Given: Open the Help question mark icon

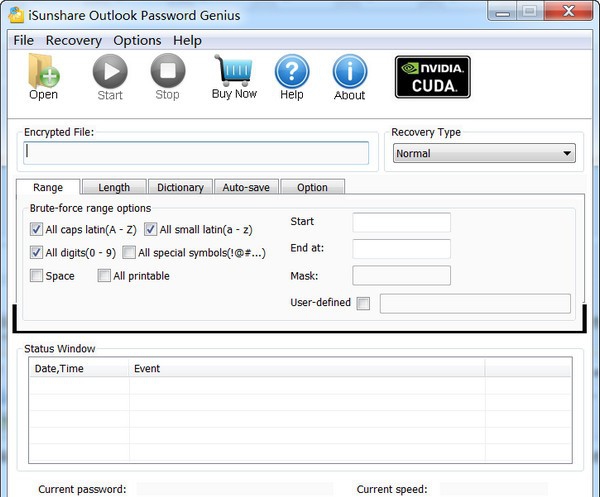Looking at the screenshot, I should coord(291,72).
